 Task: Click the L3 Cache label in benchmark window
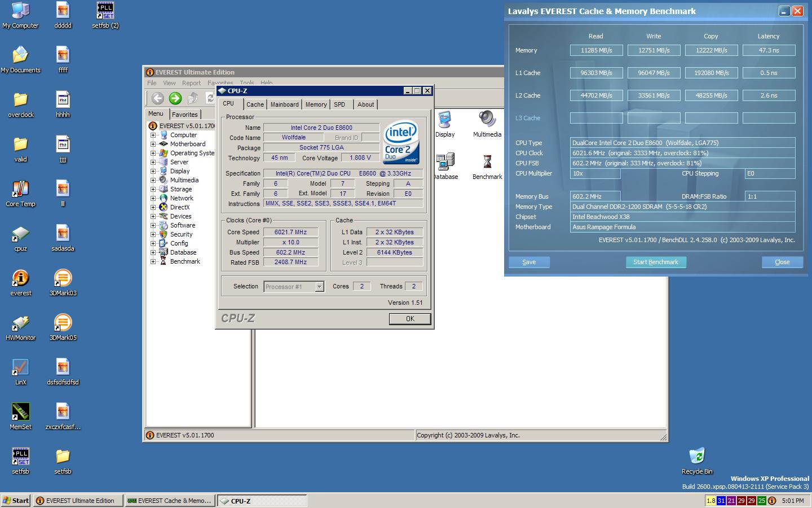(528, 118)
